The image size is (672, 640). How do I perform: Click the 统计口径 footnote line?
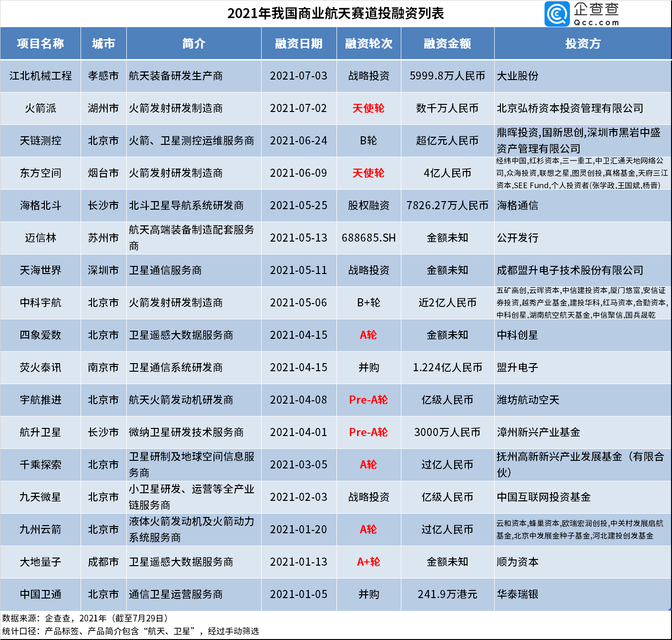click(x=131, y=631)
